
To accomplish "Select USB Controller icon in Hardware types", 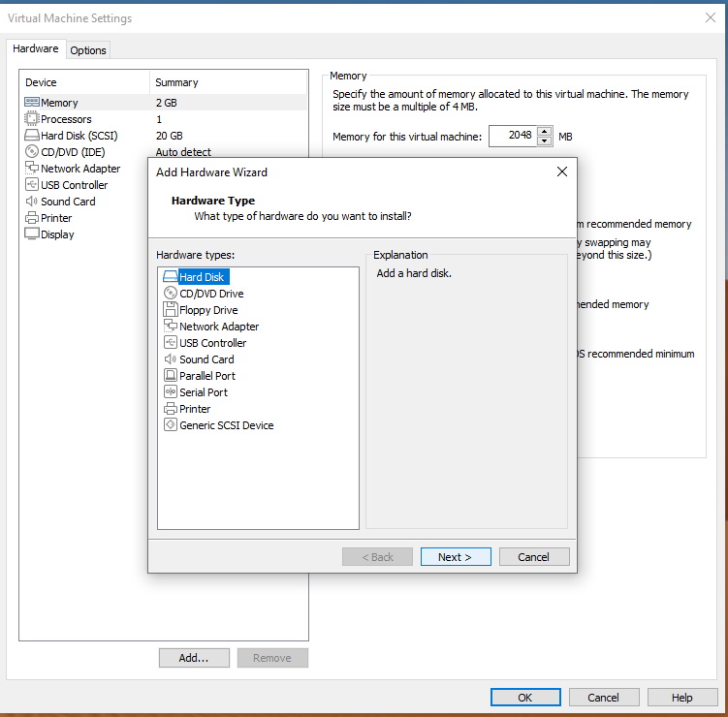I will [171, 342].
